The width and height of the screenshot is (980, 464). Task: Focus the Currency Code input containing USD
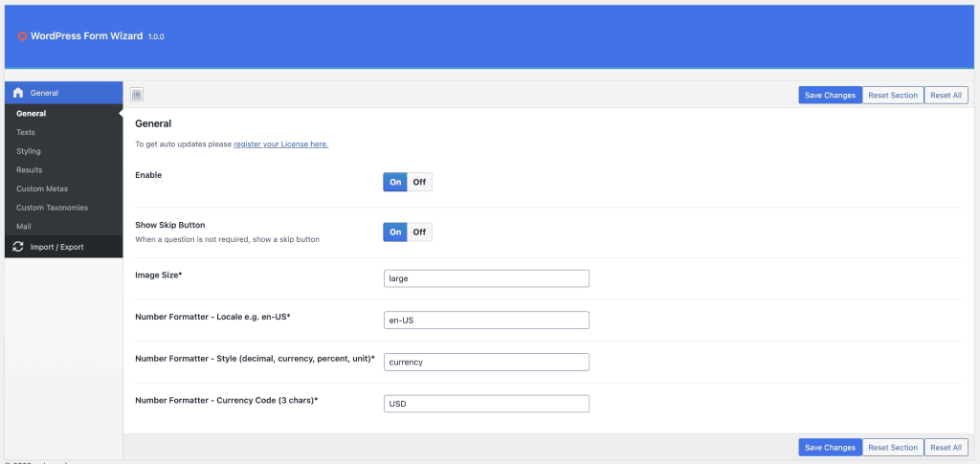[x=486, y=404]
